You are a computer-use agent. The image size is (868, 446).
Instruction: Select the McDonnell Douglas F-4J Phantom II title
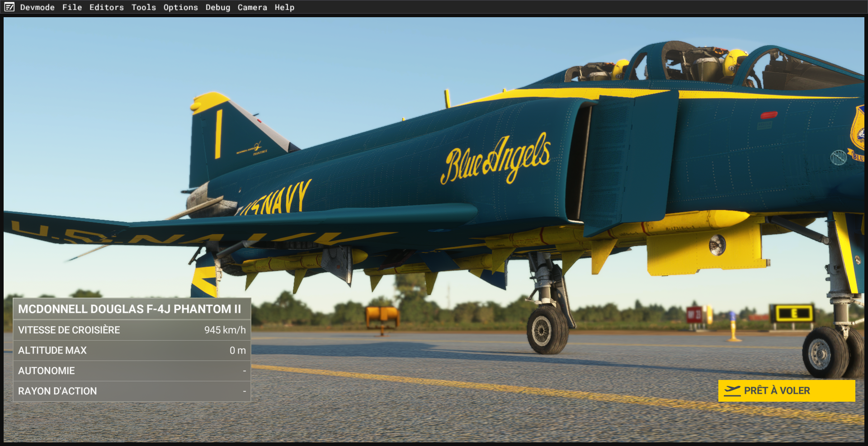(x=130, y=309)
